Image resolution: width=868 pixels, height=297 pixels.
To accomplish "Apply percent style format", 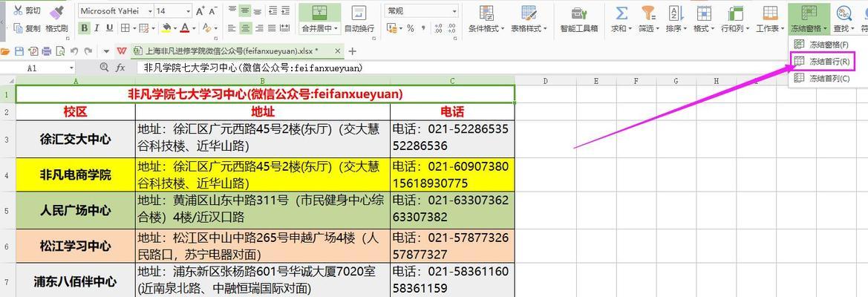I will click(410, 27).
